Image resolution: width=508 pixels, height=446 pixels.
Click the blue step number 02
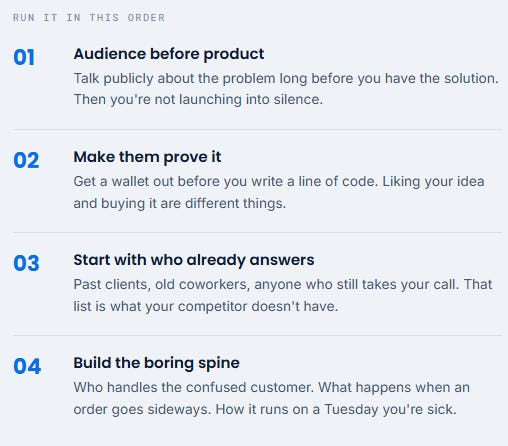click(26, 160)
